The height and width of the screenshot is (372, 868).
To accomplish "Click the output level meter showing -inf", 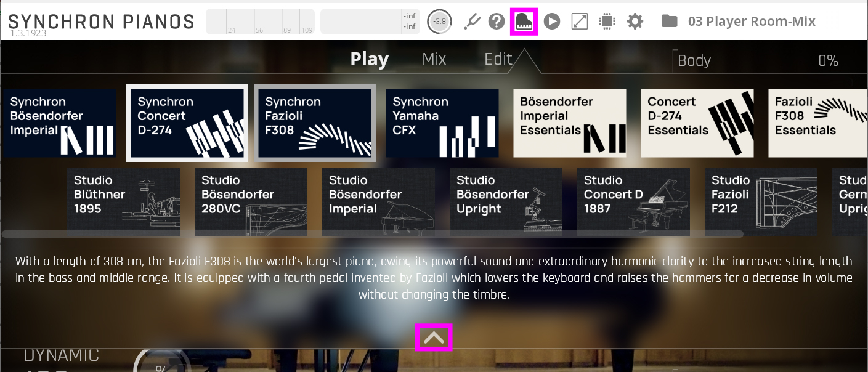I will (370, 22).
